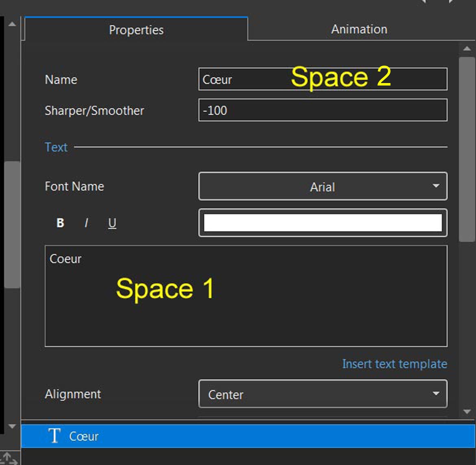The width and height of the screenshot is (476, 465).
Task: Click the left pane scroll down arrow
Action: point(12,426)
